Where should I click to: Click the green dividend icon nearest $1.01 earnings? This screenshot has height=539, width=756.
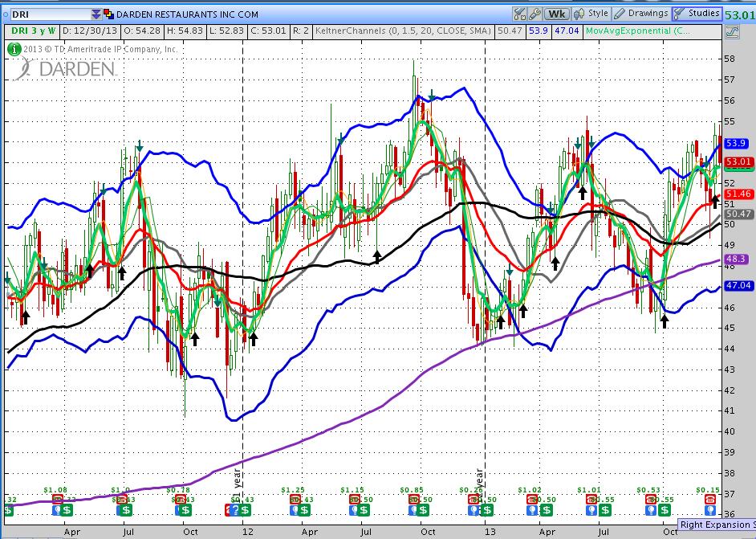[605, 510]
